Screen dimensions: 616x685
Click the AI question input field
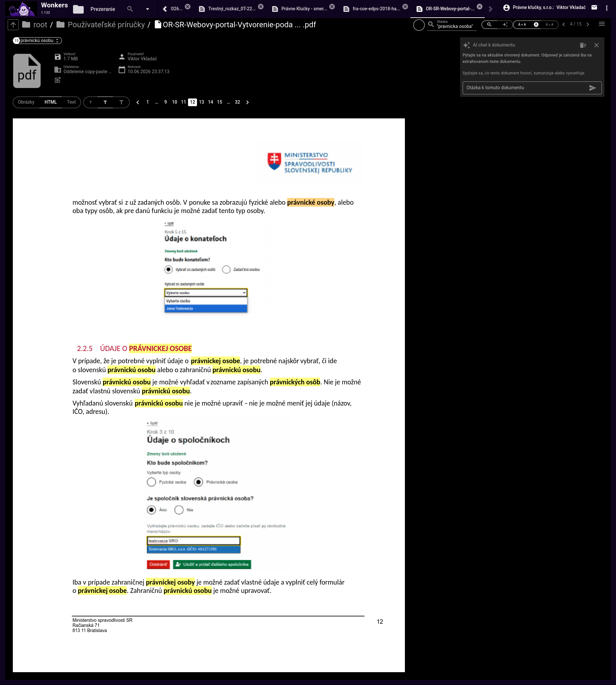(525, 88)
